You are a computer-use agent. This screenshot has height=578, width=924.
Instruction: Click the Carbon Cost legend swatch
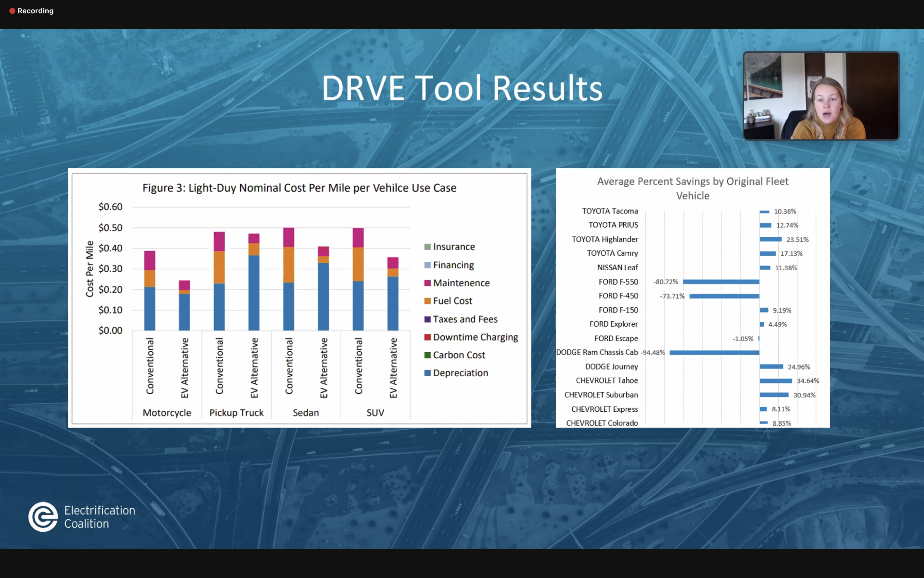427,355
